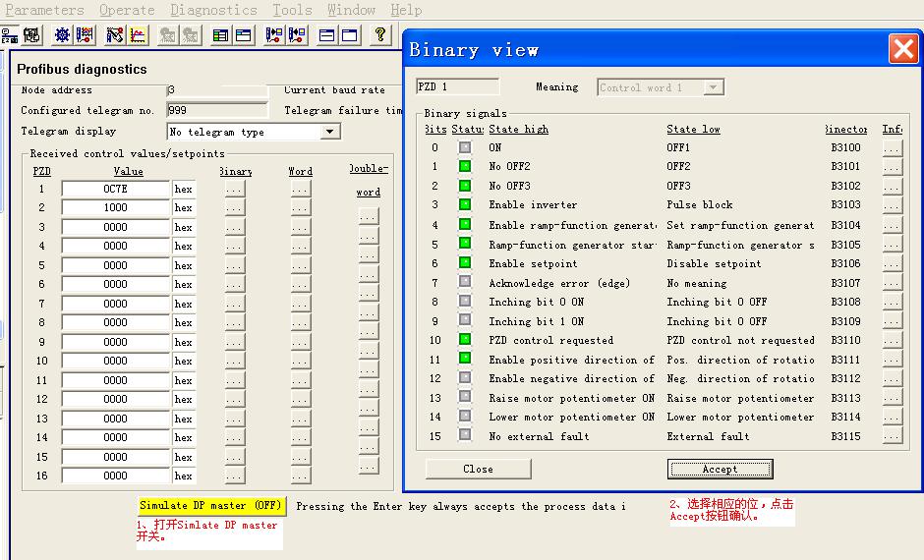This screenshot has height=560, width=924.
Task: Toggle bit 7 Acknowledge error status box
Action: pyautogui.click(x=465, y=283)
